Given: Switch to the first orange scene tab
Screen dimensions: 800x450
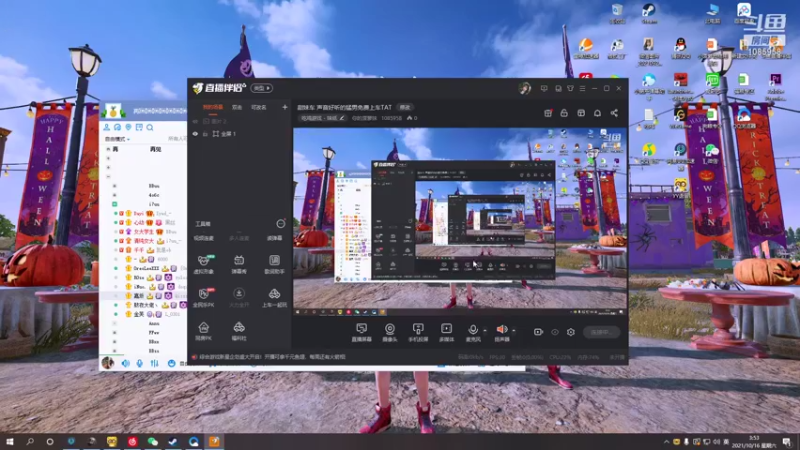Looking at the screenshot, I should 213,107.
